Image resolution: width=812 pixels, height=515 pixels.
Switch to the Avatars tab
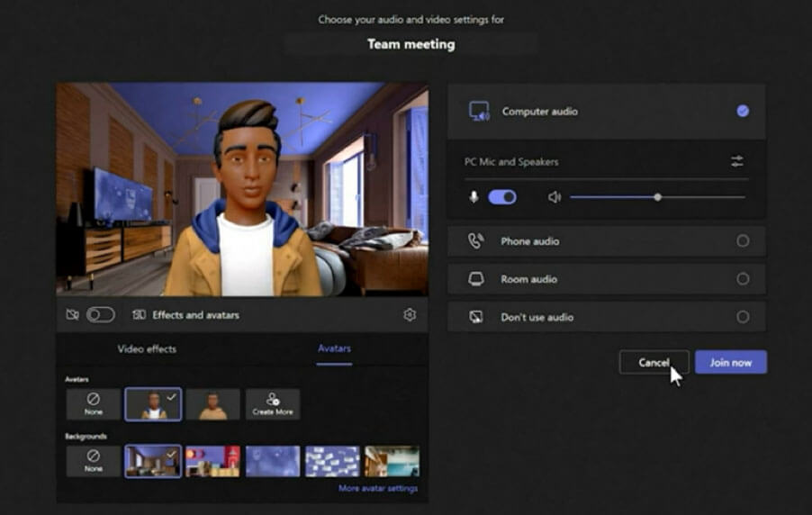coord(334,348)
